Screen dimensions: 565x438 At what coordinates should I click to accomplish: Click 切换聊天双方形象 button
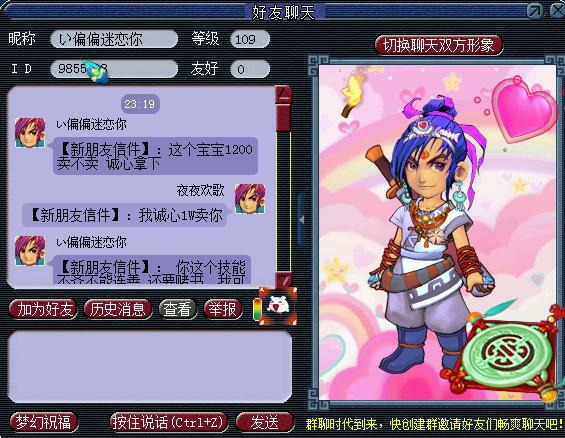tap(439, 45)
